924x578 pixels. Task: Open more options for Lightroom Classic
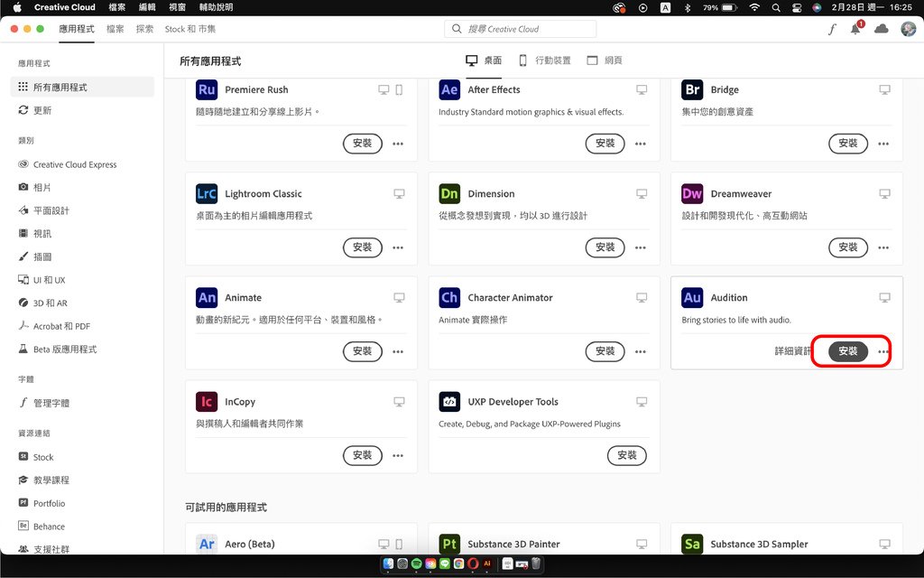click(398, 247)
